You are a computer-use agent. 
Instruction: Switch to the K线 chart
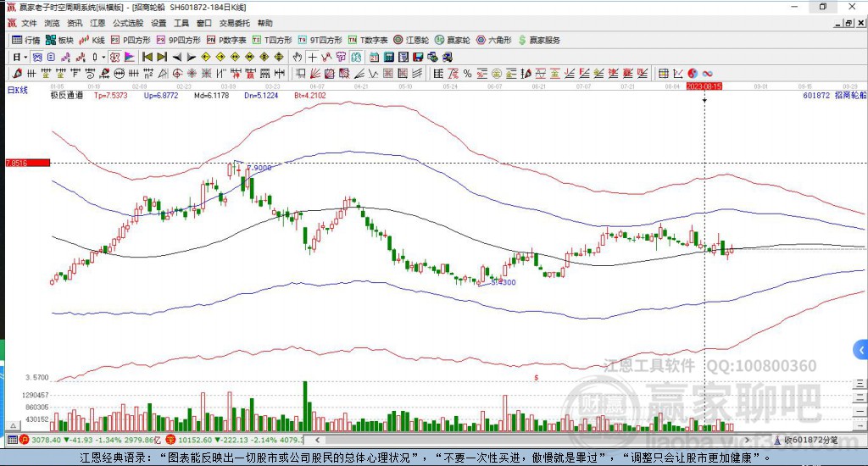click(92, 40)
